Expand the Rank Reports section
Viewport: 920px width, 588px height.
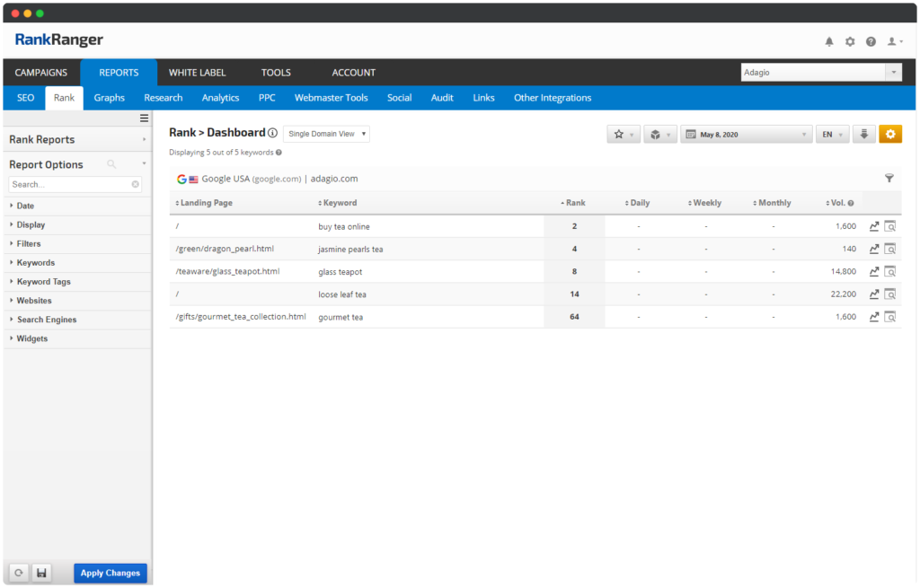(x=77, y=139)
